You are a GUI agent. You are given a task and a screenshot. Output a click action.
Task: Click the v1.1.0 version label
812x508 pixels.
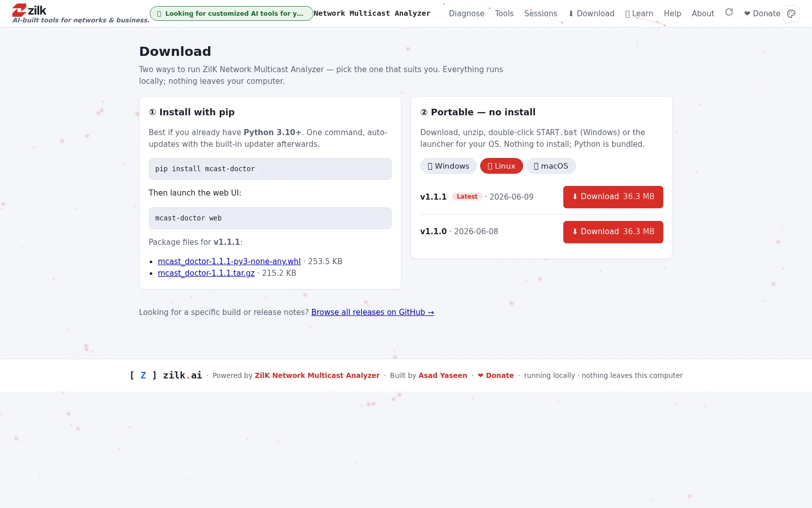pos(433,232)
